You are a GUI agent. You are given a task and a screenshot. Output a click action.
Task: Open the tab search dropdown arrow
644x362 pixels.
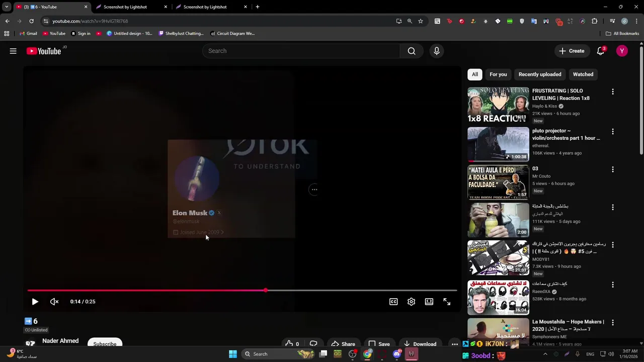7,7
